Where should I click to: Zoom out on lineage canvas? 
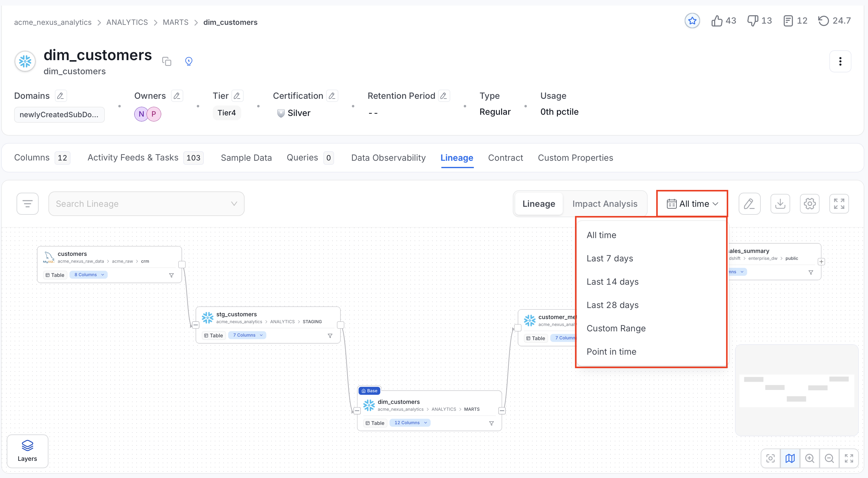click(829, 458)
